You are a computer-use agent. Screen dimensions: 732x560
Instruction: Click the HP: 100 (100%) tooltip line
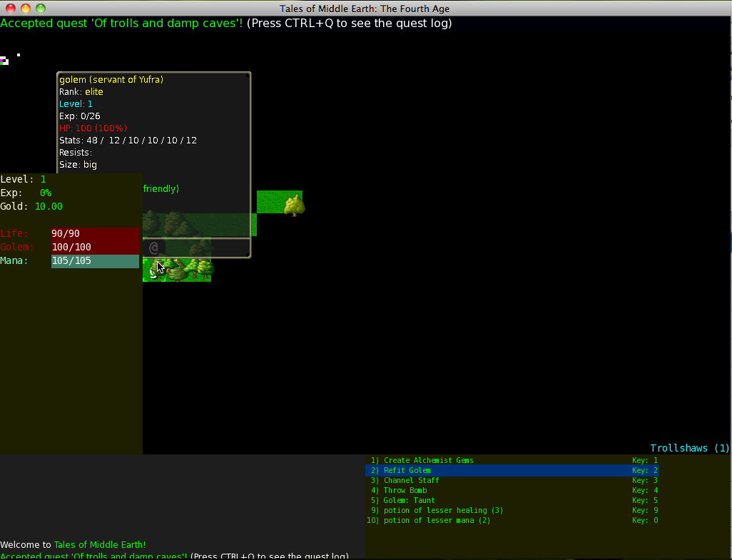[93, 128]
